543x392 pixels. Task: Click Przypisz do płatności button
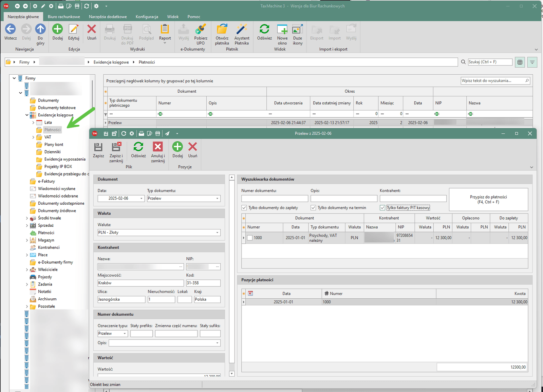click(x=488, y=200)
